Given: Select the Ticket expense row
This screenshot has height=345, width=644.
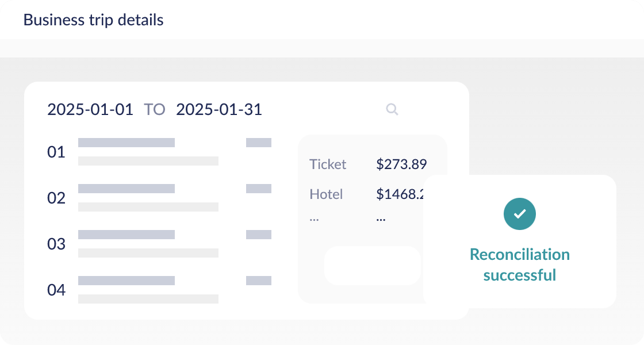Looking at the screenshot, I should pos(328,164).
